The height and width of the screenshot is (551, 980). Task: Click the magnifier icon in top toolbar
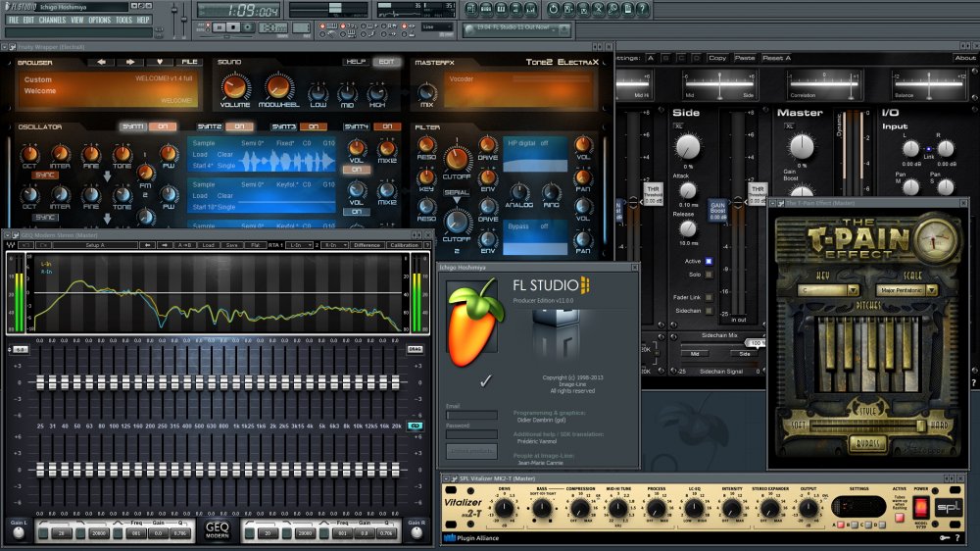612,9
